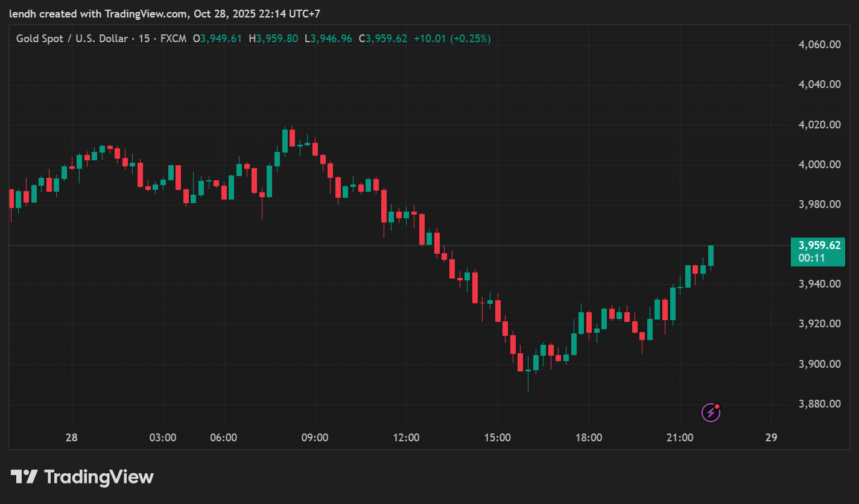The width and height of the screenshot is (859, 504).
Task: Click the 3,880.00 price axis label
Action: point(819,404)
